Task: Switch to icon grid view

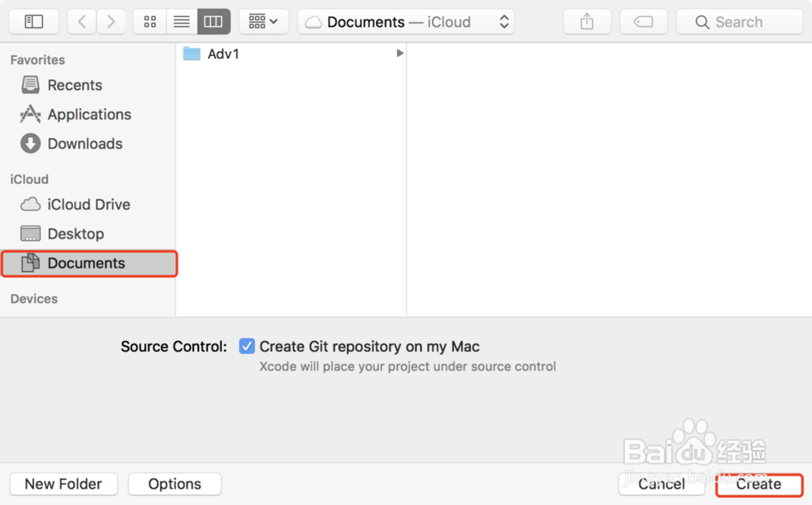Action: point(150,22)
